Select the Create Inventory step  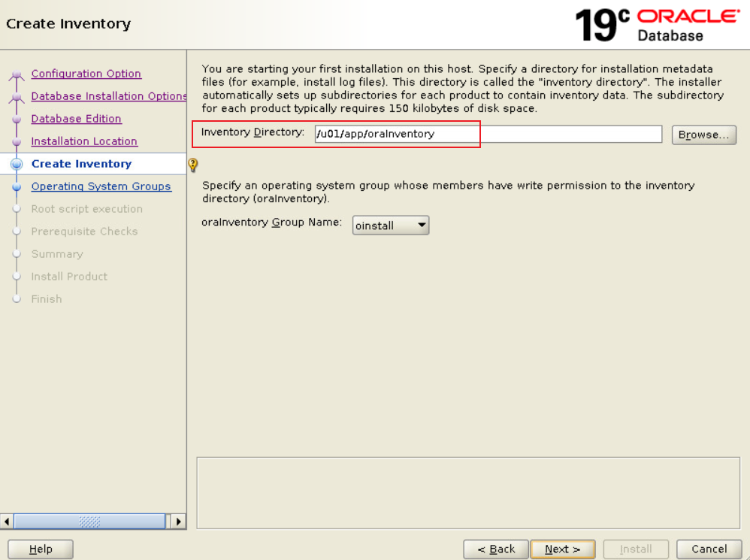[x=81, y=164]
